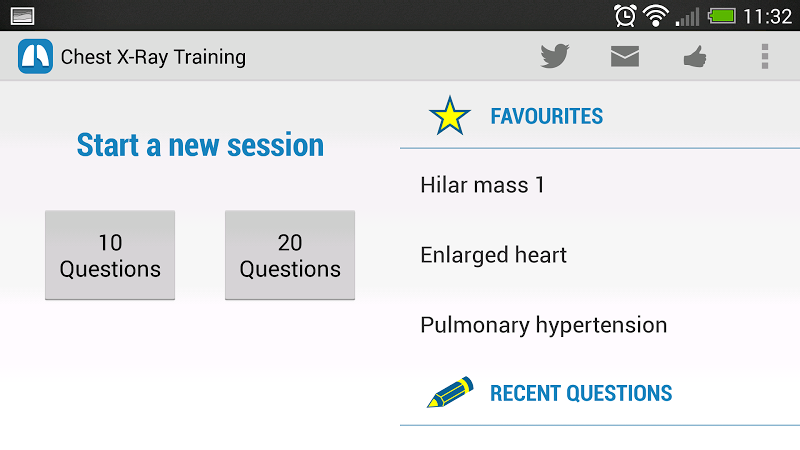Open the email envelope icon
This screenshot has width=800, height=450.
pos(625,56)
